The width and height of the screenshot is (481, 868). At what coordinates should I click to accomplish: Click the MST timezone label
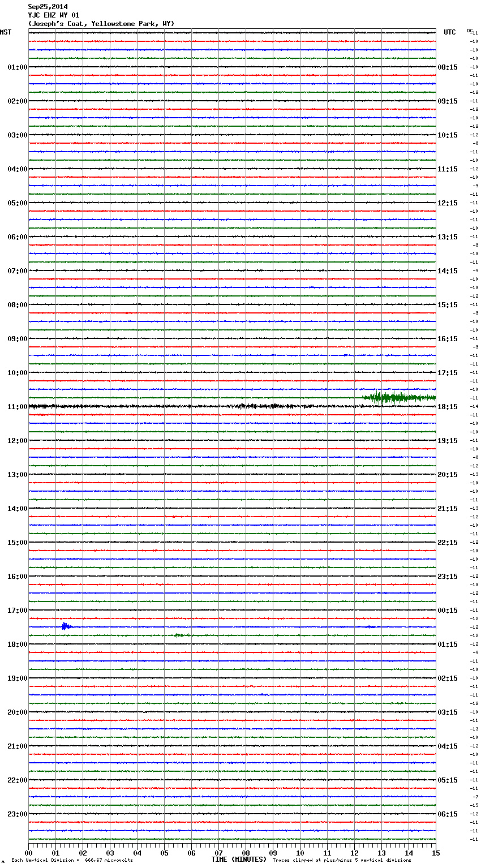click(6, 32)
